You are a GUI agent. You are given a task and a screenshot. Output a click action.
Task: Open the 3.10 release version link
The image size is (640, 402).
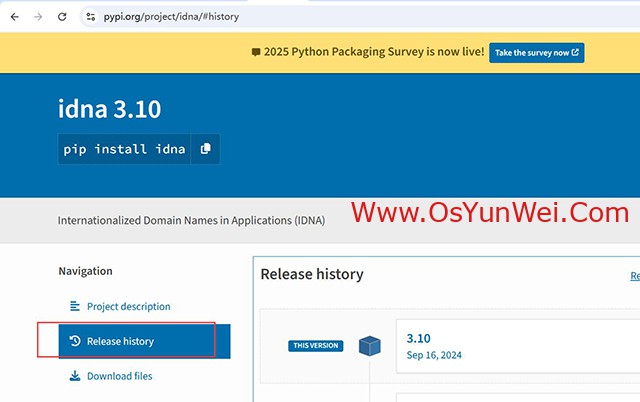pos(418,338)
